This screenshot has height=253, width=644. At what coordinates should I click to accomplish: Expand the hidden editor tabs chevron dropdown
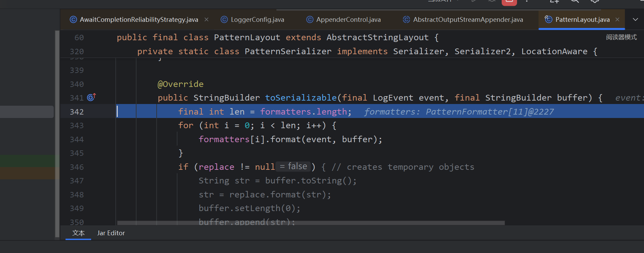[635, 19]
